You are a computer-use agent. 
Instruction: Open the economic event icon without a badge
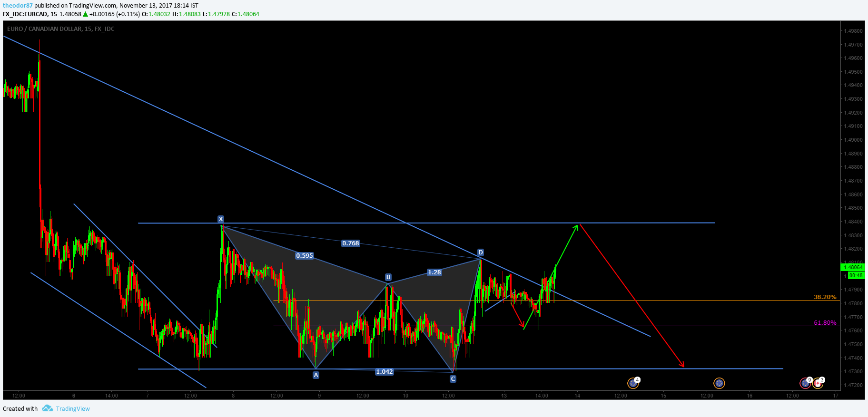point(719,383)
